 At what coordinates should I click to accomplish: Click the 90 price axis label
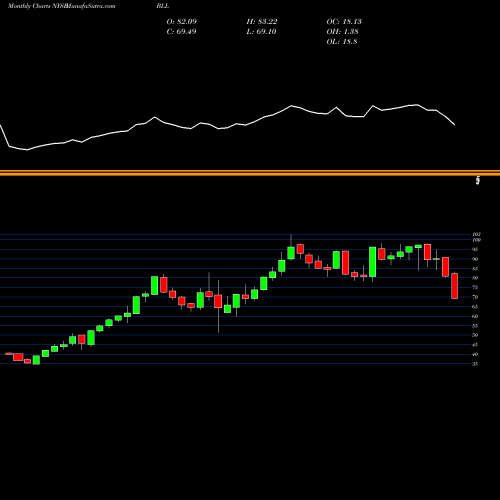475,259
